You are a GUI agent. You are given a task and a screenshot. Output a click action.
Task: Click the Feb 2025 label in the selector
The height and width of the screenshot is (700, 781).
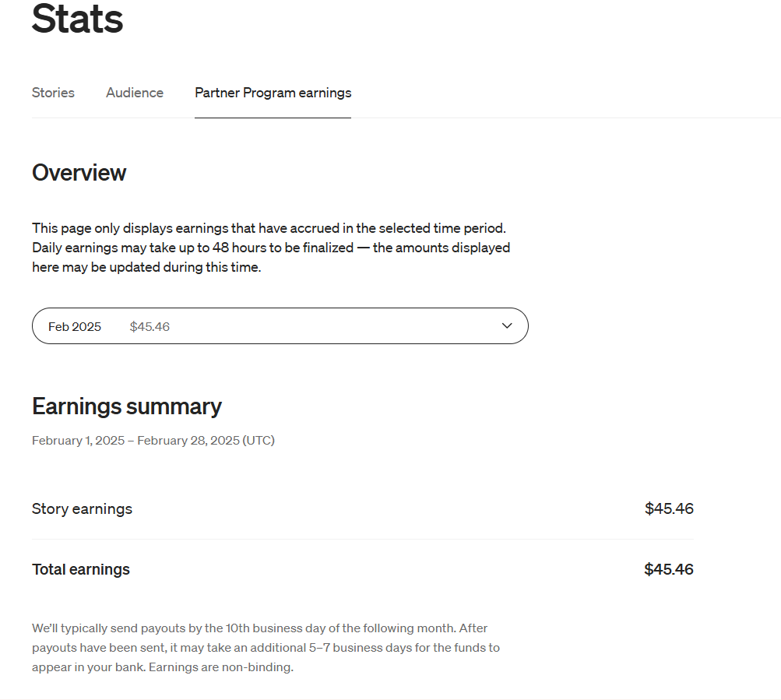tap(74, 326)
